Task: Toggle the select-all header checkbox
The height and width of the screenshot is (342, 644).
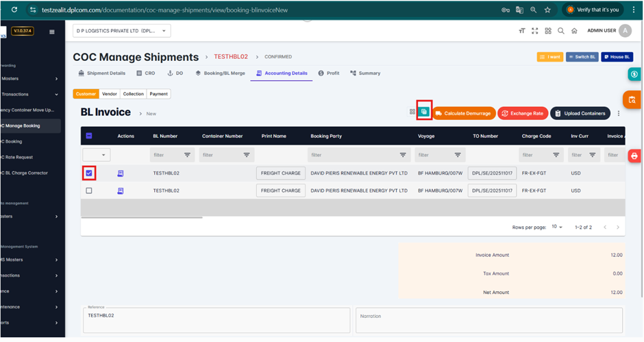Action: pyautogui.click(x=89, y=136)
